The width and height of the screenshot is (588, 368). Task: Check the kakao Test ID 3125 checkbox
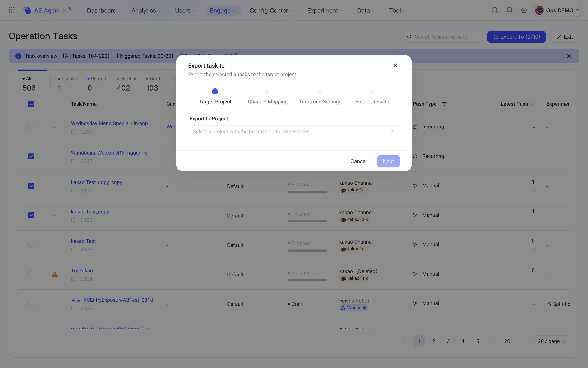tap(31, 245)
